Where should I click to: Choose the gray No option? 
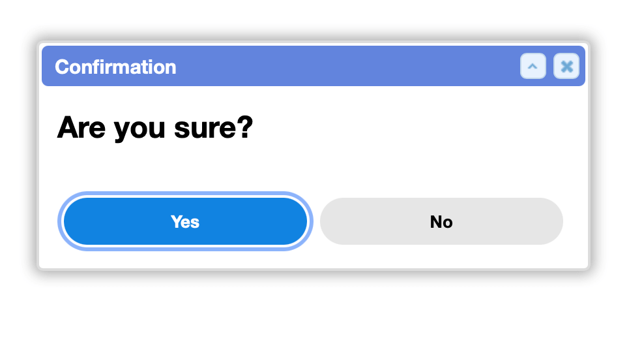[441, 221]
